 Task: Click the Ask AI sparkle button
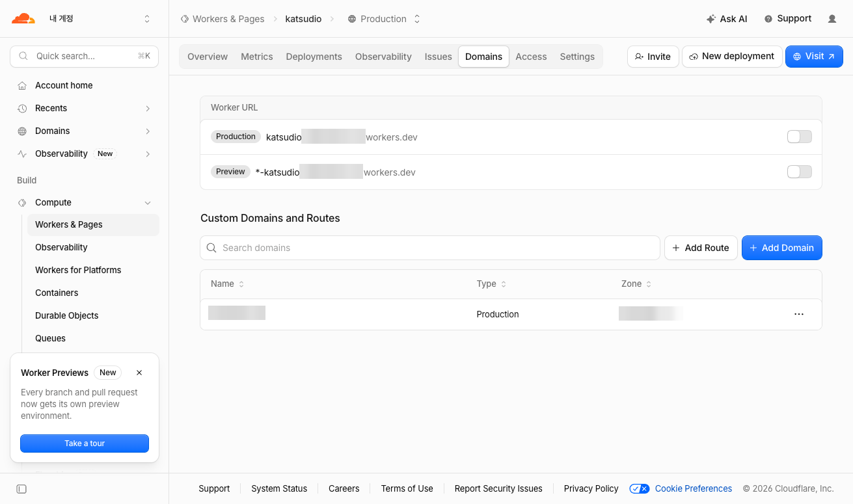point(727,19)
